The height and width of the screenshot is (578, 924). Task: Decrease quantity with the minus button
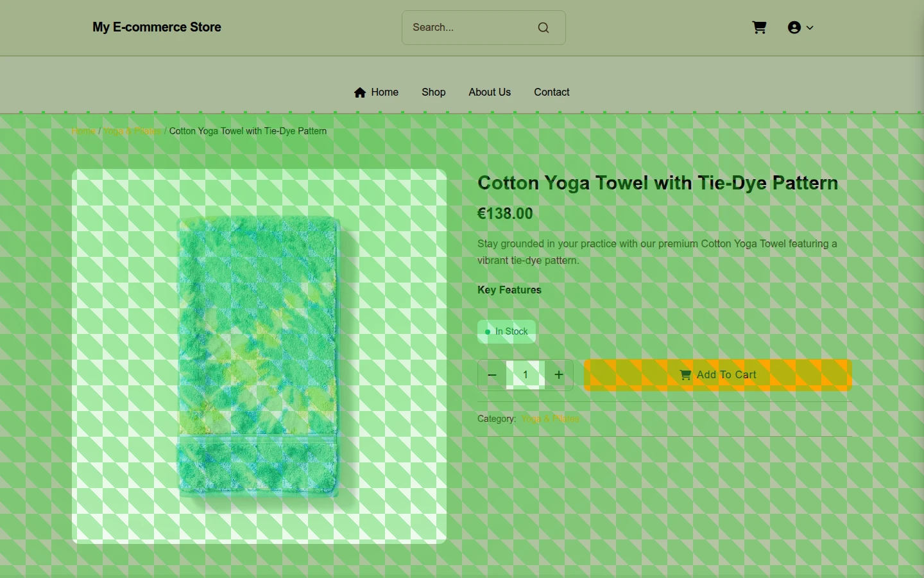coord(492,375)
